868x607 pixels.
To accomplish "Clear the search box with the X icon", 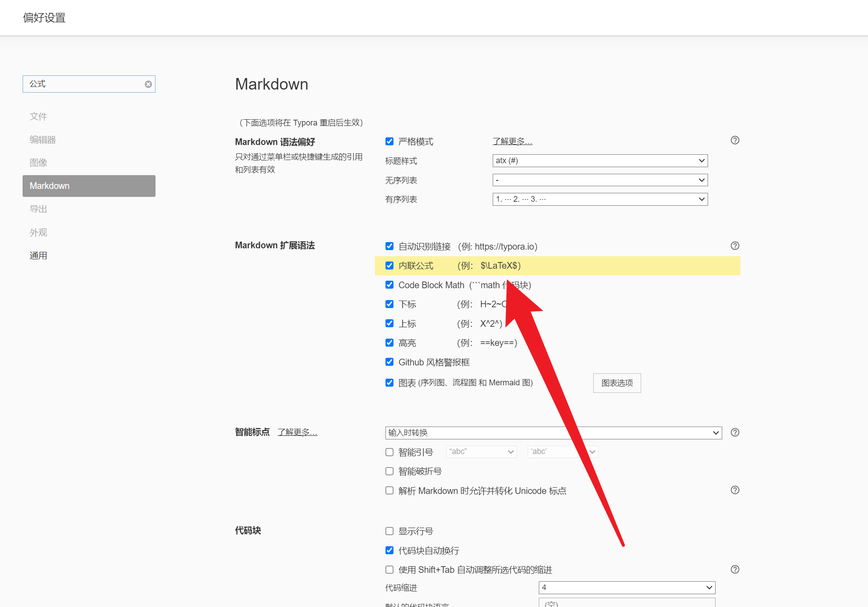I will [148, 84].
